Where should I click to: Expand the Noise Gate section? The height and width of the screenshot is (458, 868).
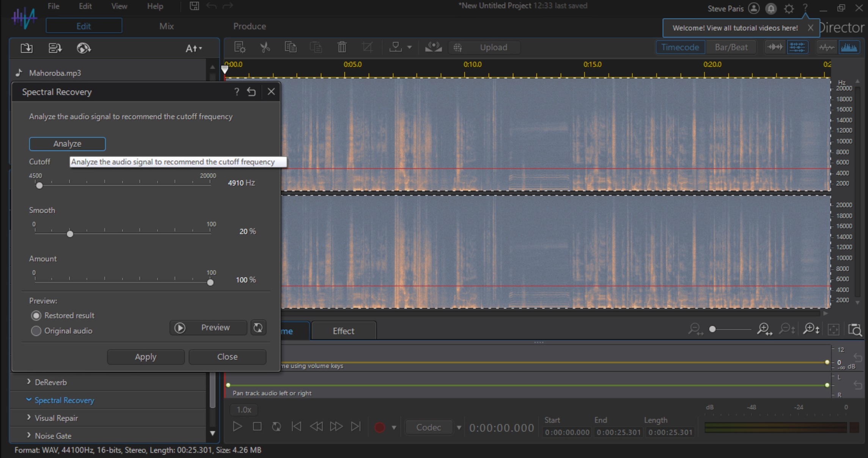pyautogui.click(x=53, y=435)
